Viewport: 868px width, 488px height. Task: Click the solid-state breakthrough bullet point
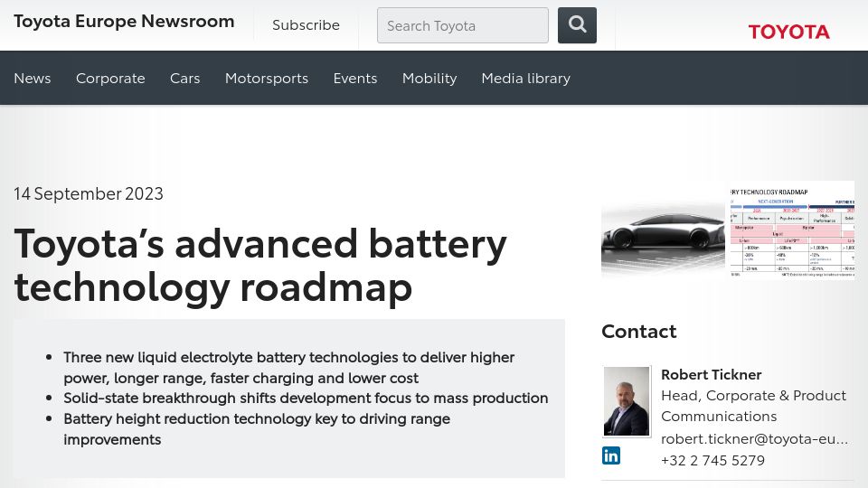(306, 398)
